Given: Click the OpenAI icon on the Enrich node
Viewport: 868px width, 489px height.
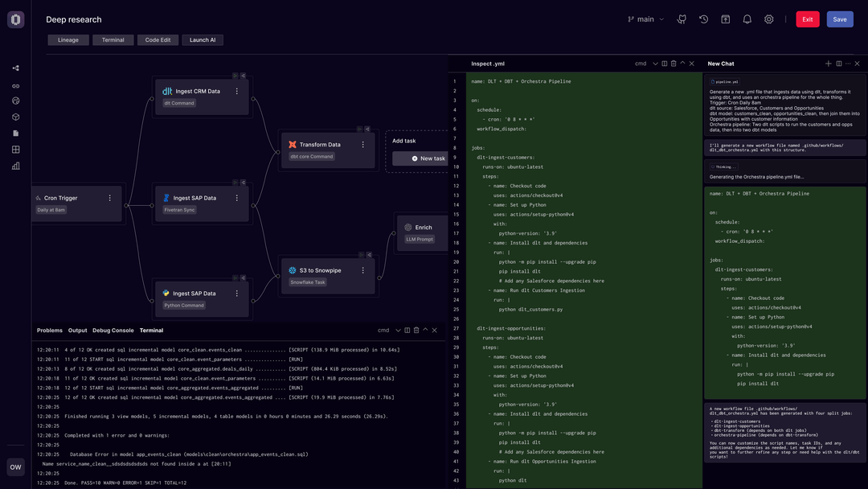Looking at the screenshot, I should [408, 227].
